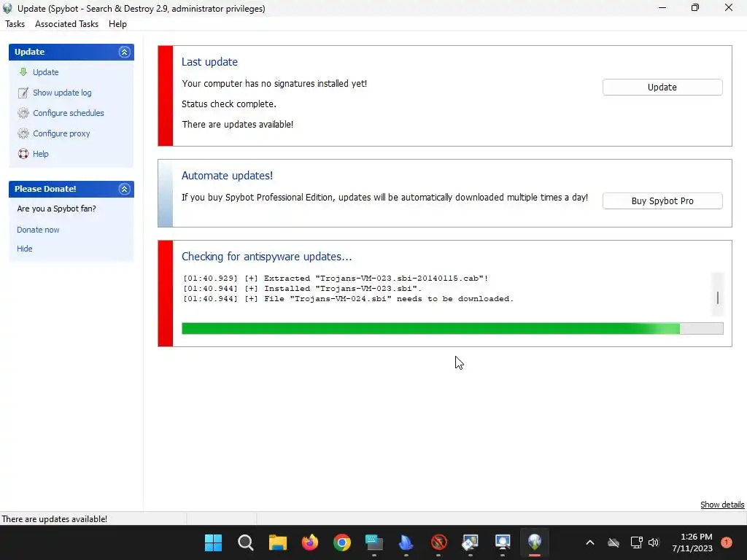The width and height of the screenshot is (747, 560).
Task: Click log line 'Installed "Trojans-VM-023.sbi"'
Action: pyautogui.click(x=302, y=289)
